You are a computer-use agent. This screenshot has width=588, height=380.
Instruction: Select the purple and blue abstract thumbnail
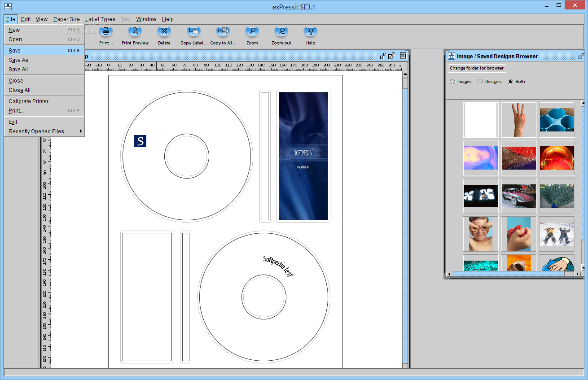[x=480, y=158]
